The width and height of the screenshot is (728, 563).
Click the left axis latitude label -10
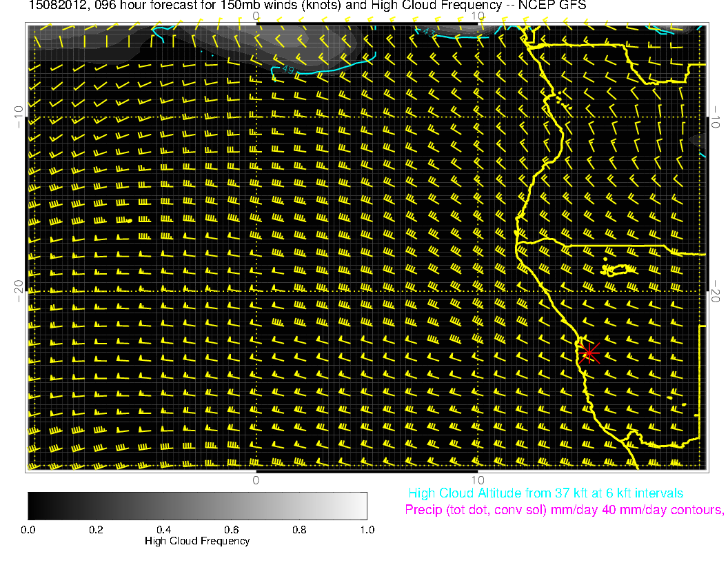coord(18,116)
